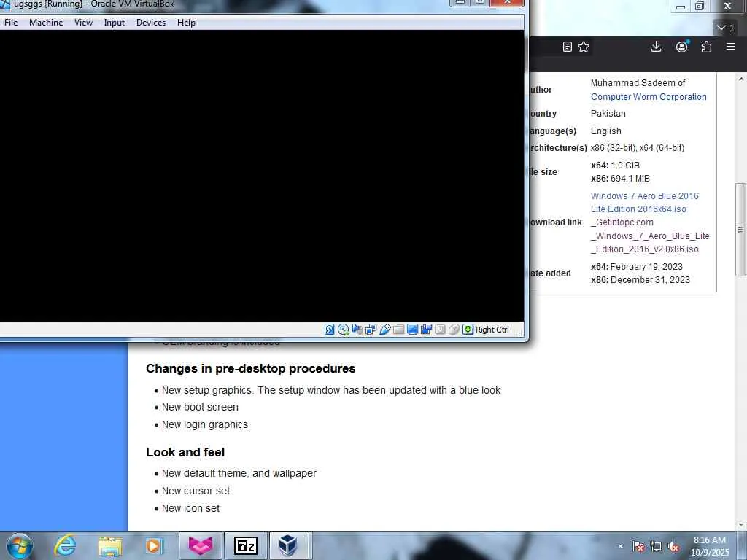747x560 pixels.
Task: Click the architecture value 'x86 (32-bit), x64 (64-bit)'
Action: click(638, 148)
